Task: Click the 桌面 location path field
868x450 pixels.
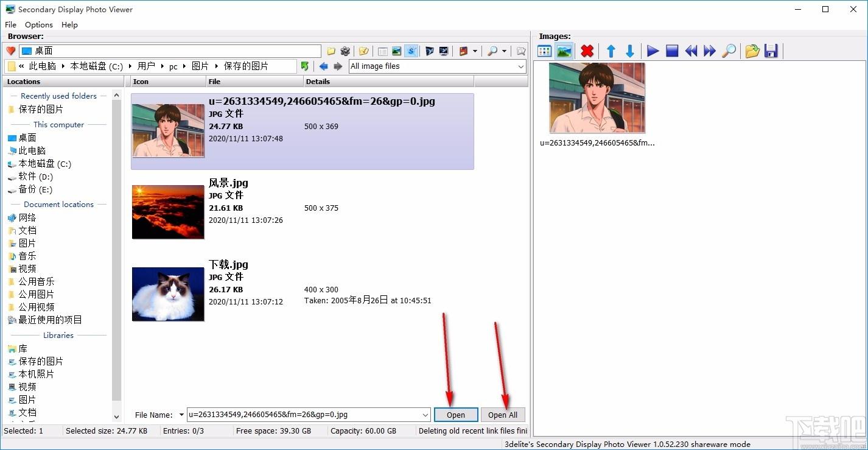Action: pyautogui.click(x=170, y=51)
